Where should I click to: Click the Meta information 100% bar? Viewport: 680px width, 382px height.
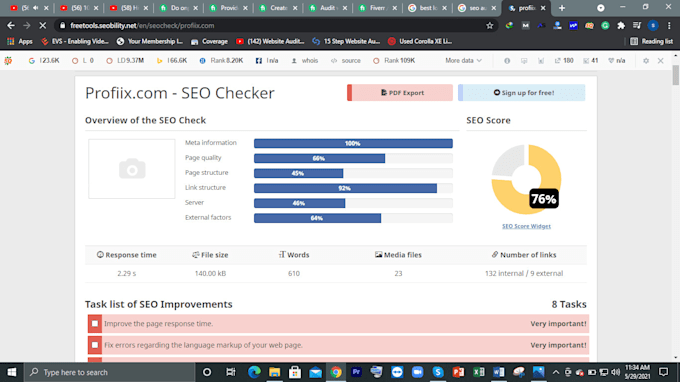point(353,143)
